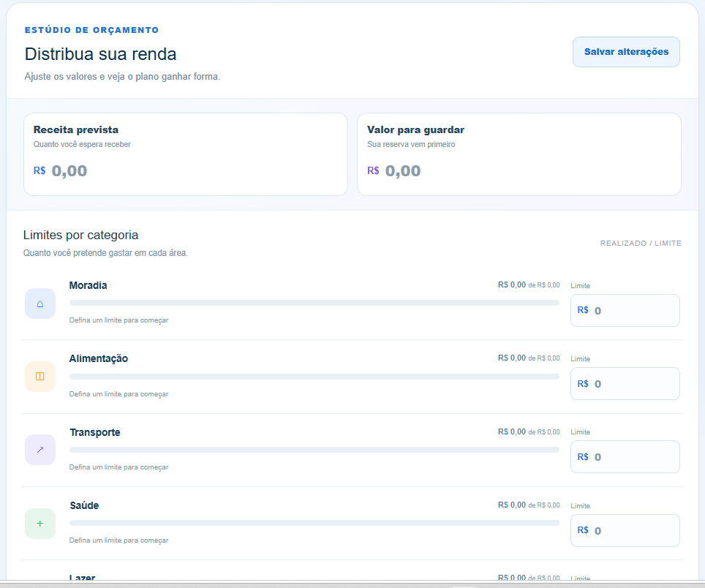Screen dimensions: 705x588
Task: Click the Transporte arrow icon
Action: click(40, 450)
